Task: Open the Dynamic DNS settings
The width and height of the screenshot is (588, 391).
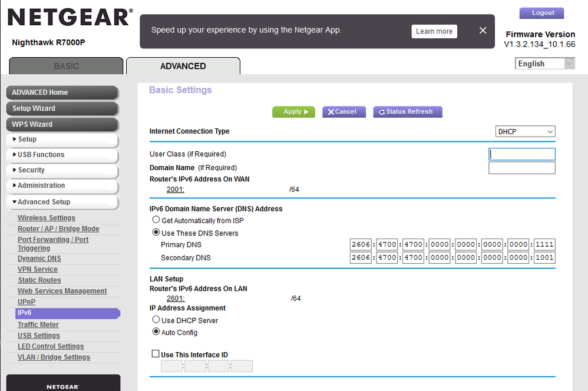Action: tap(39, 258)
